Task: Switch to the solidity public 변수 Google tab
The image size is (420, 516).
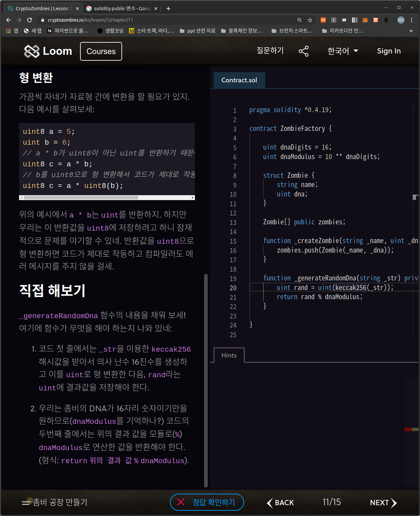Action: [122, 9]
